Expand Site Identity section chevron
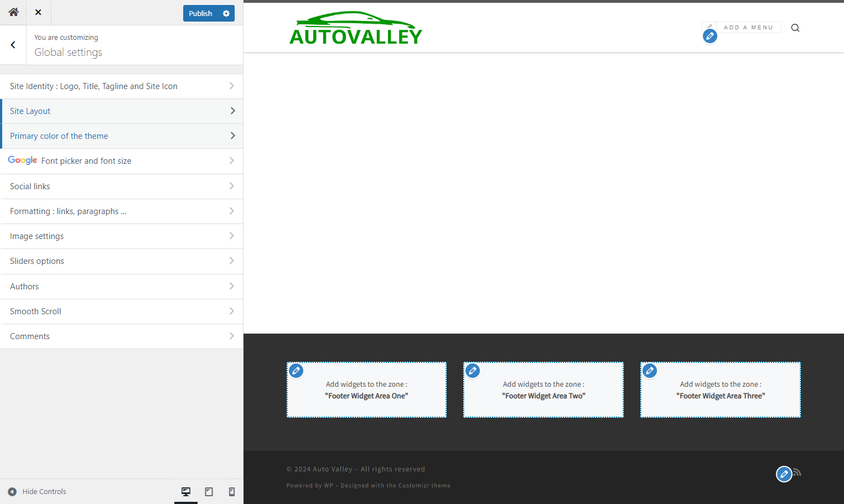The image size is (844, 504). coord(231,86)
